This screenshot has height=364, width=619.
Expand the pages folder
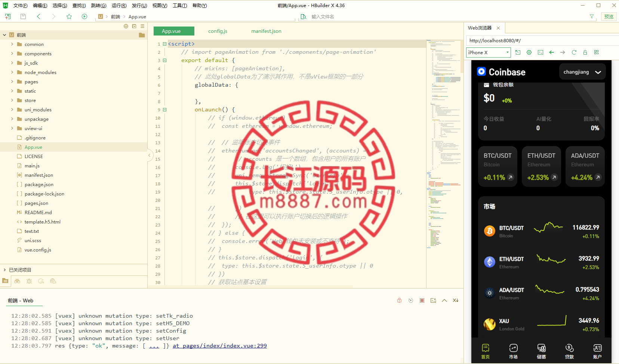coord(12,81)
